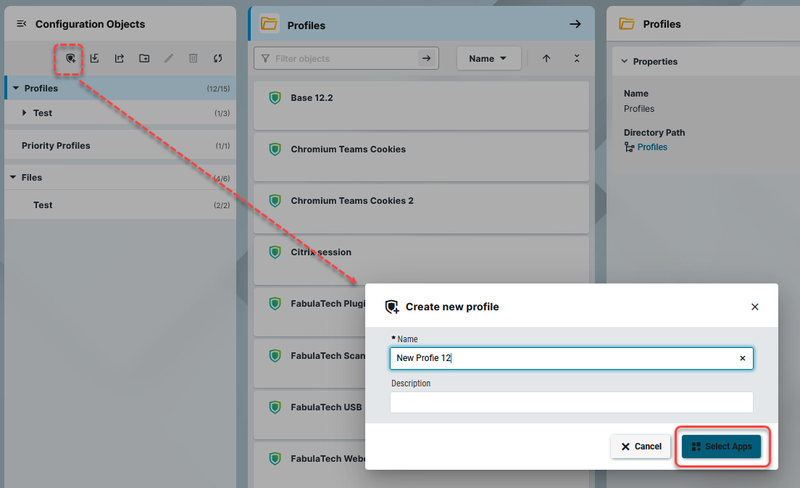The image size is (800, 488).
Task: Click arrow in Profiles panel header
Action: pyautogui.click(x=575, y=24)
